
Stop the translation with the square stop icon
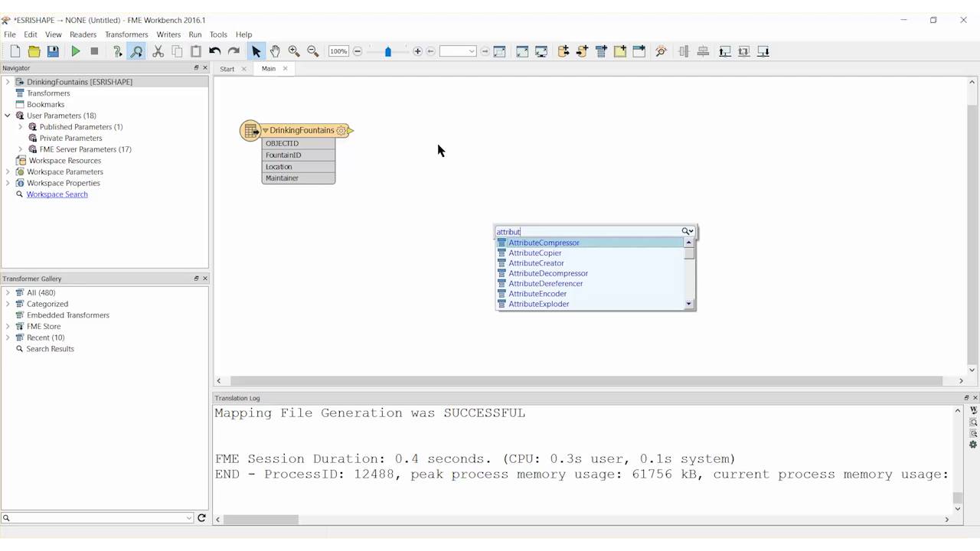(94, 51)
